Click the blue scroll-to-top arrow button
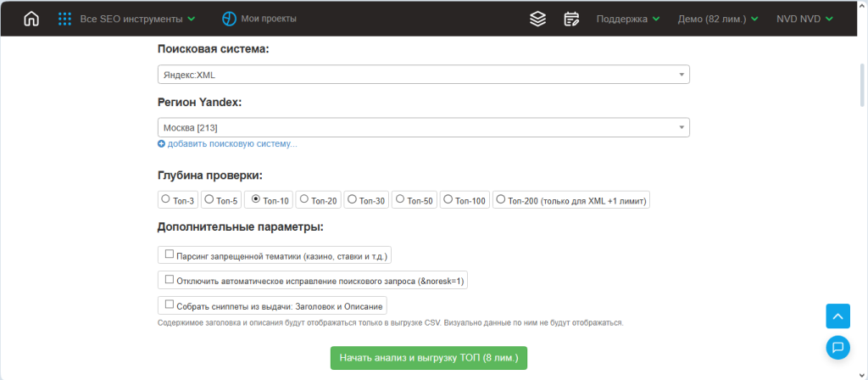This screenshot has width=868, height=380. click(x=837, y=316)
